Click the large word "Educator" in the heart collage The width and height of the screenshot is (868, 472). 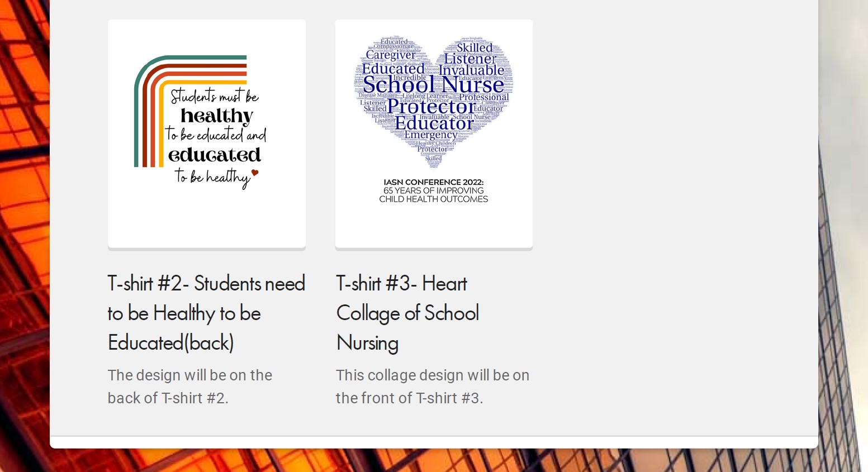434,123
